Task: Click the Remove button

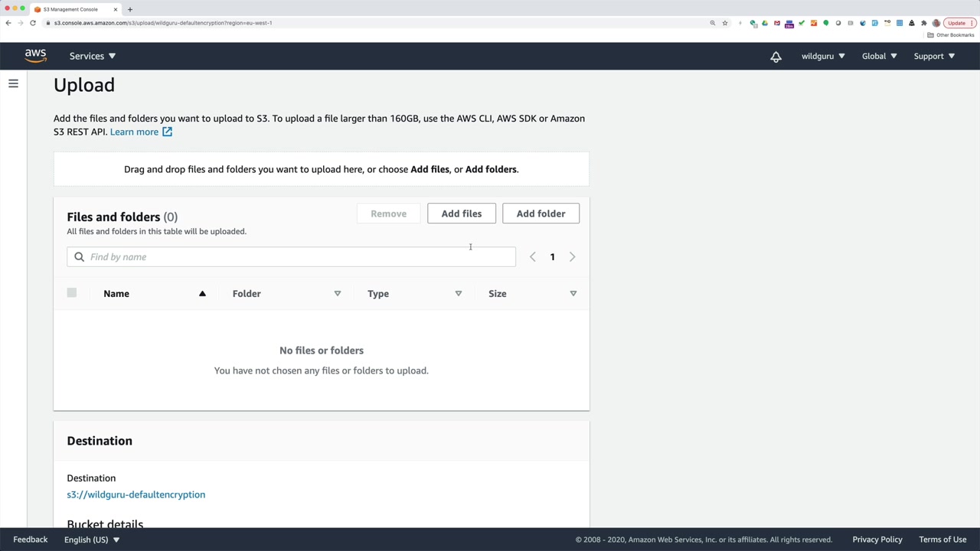Action: click(x=388, y=214)
